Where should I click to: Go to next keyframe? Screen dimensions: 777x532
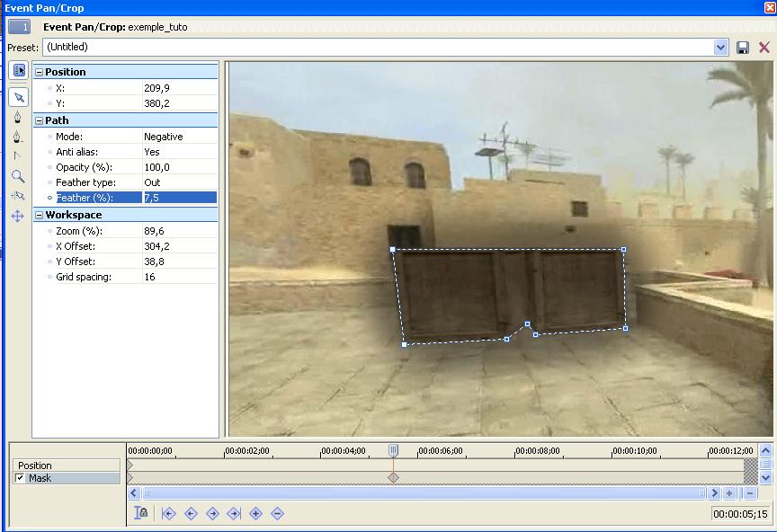212,514
